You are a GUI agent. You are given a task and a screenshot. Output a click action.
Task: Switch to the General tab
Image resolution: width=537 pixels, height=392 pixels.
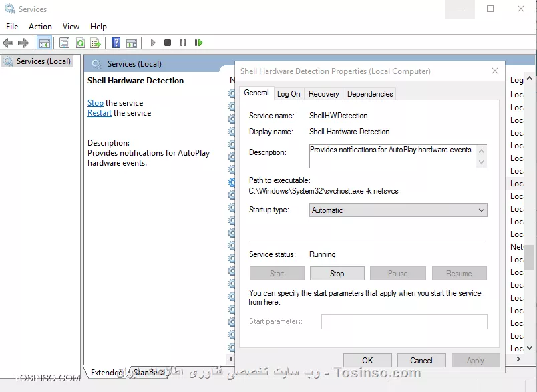coord(256,93)
